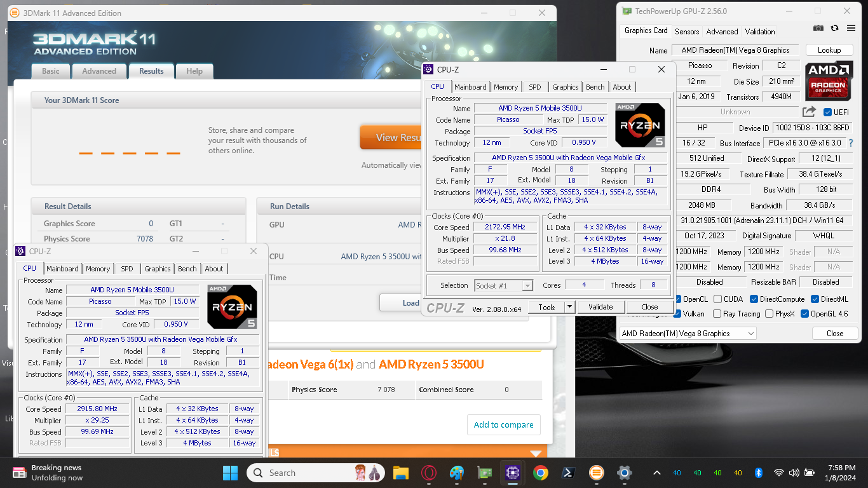This screenshot has height=488, width=868.
Task: Open File Explorer from the taskbar
Action: tap(400, 473)
